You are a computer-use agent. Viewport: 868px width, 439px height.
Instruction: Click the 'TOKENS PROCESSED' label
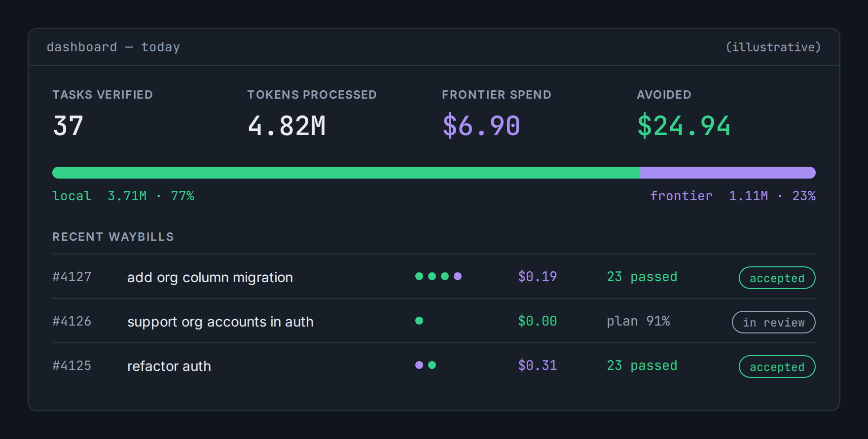pyautogui.click(x=312, y=95)
